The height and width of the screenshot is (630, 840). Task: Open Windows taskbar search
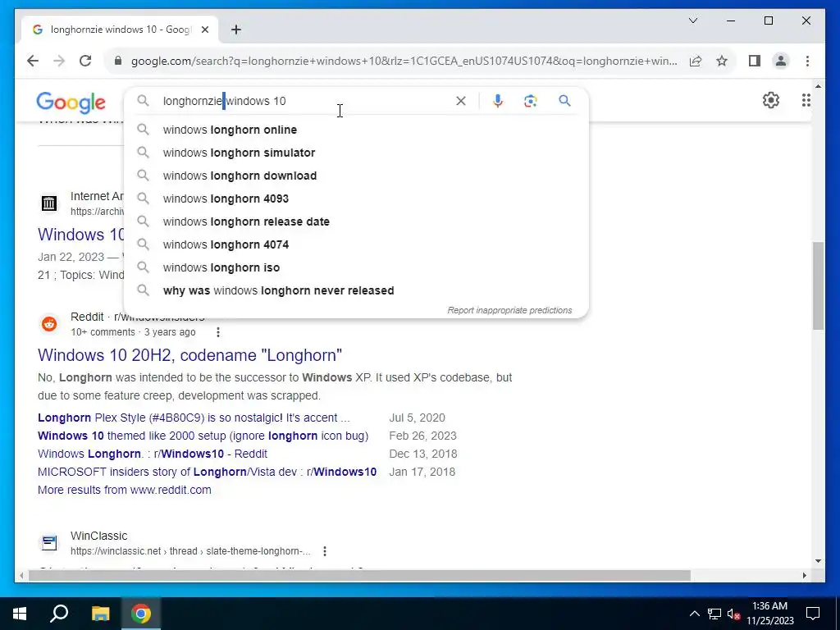click(x=59, y=614)
